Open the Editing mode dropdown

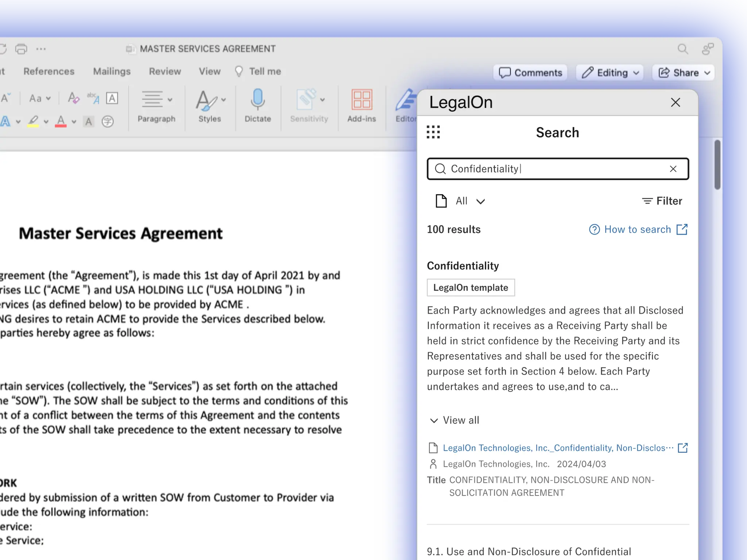pos(609,73)
